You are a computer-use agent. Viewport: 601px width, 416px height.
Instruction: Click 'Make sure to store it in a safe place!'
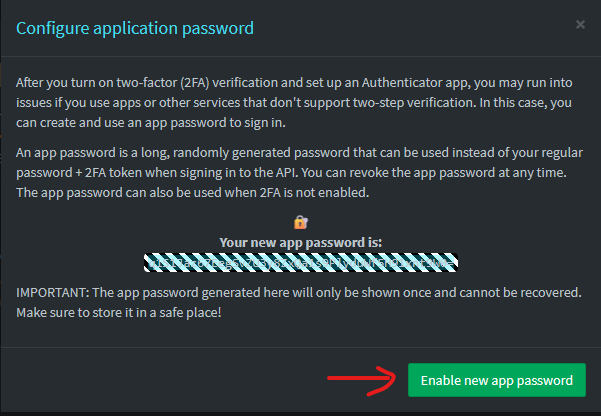[x=119, y=313]
